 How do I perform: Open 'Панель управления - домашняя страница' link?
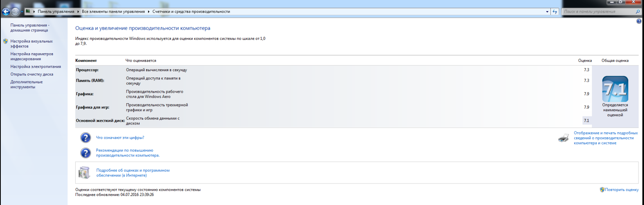30,28
